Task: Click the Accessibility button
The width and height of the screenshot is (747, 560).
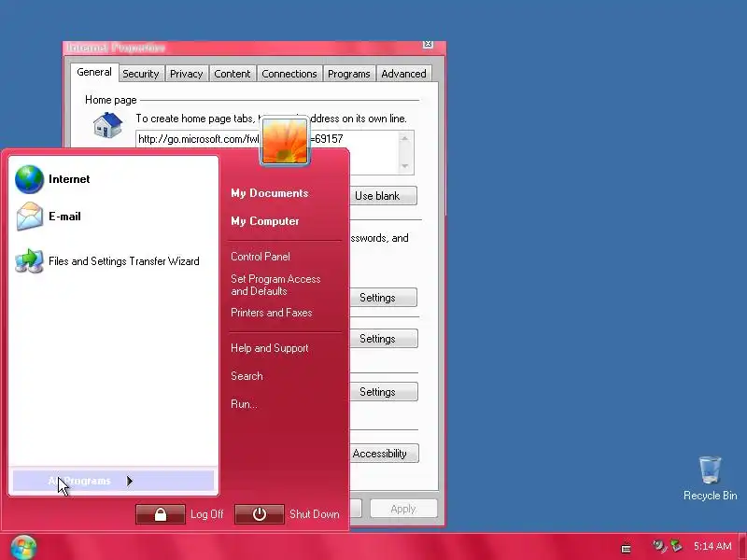Action: pyautogui.click(x=384, y=454)
